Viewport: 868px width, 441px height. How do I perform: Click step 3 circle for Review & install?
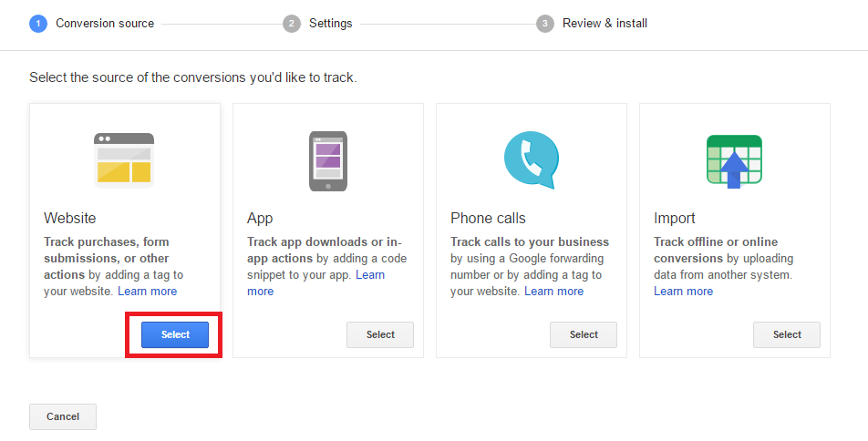coord(545,24)
